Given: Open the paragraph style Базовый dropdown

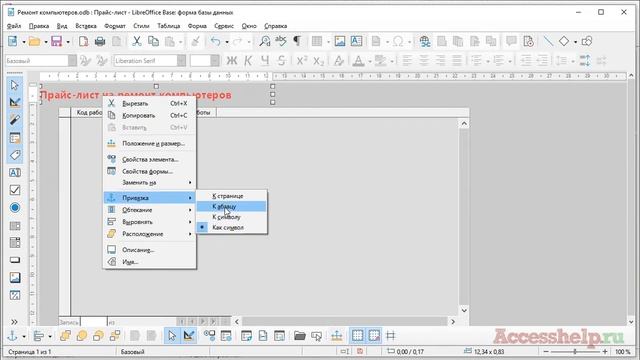Looking at the screenshot, I should (x=72, y=61).
